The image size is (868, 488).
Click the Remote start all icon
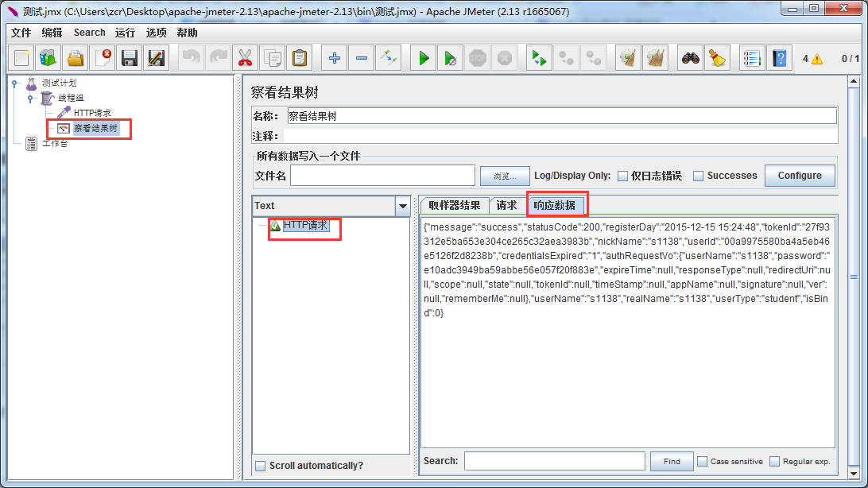click(539, 58)
